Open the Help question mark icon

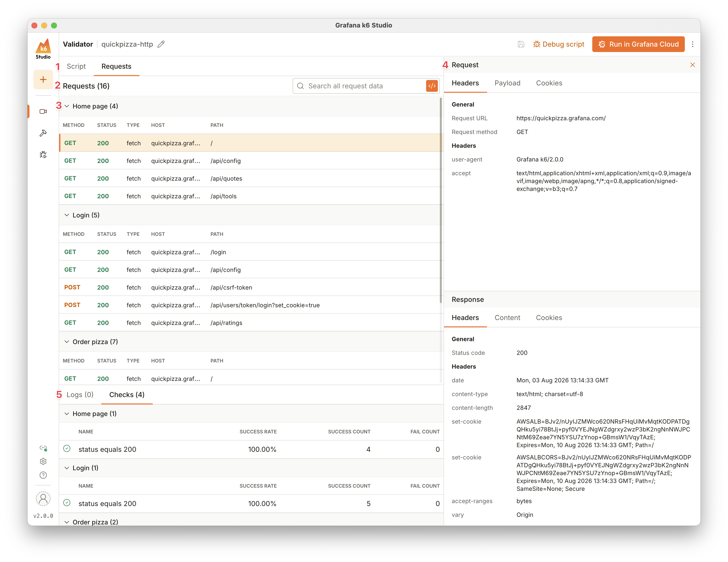[x=43, y=475]
